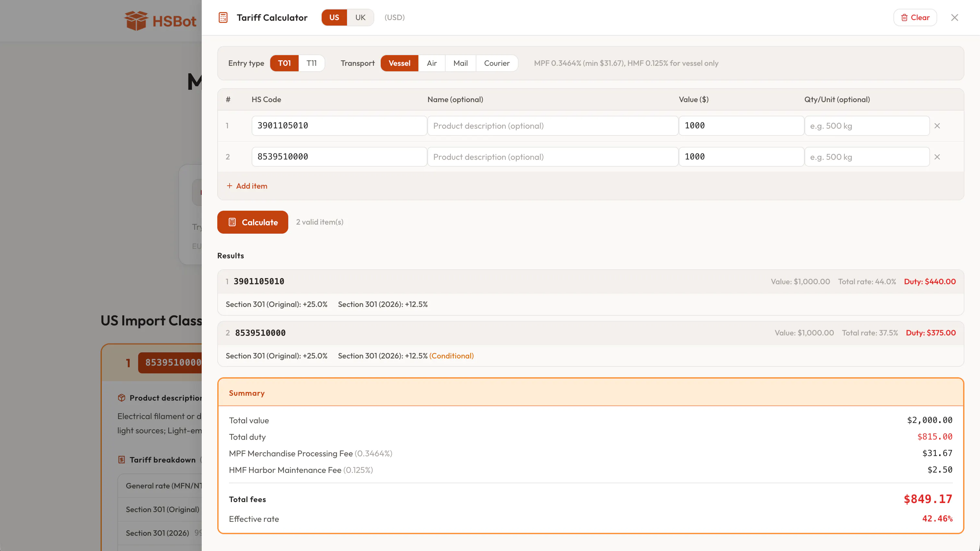Click the (USD) currency label
Screen dimensions: 980x551
(x=395, y=18)
